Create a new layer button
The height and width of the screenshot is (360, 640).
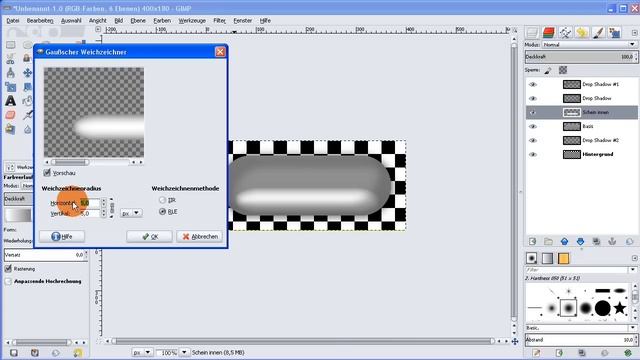tap(532, 242)
